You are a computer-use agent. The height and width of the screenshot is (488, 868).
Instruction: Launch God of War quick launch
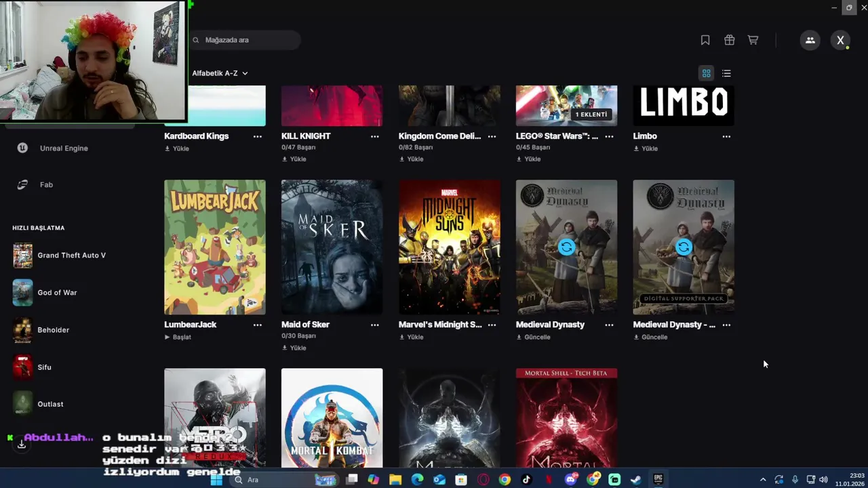point(57,293)
